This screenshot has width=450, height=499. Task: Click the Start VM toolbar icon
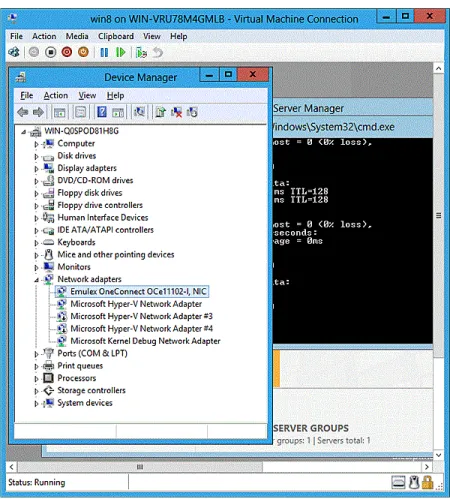pyautogui.click(x=34, y=52)
